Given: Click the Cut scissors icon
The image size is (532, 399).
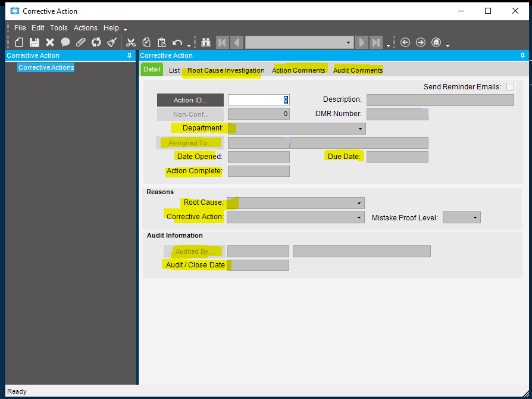Looking at the screenshot, I should click(131, 42).
